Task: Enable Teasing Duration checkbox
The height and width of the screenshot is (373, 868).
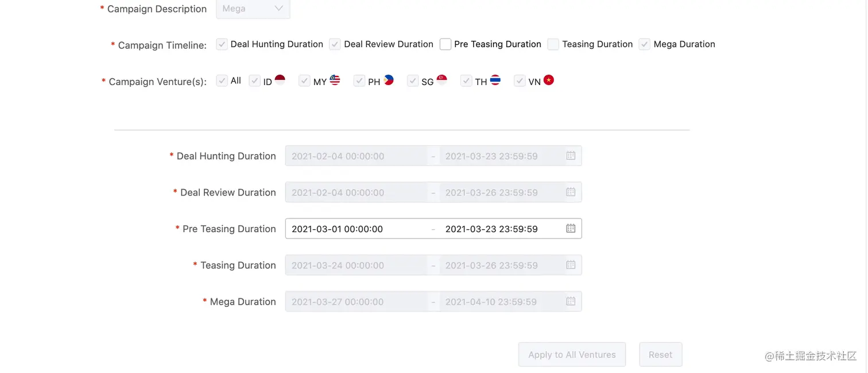Action: 553,44
